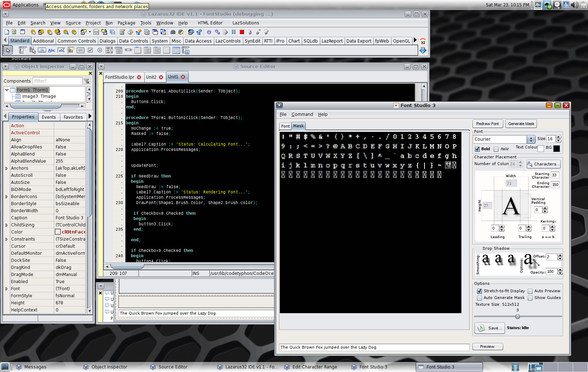Click the black BG colour swatch
Screen dimensions: 588x372
(556, 149)
